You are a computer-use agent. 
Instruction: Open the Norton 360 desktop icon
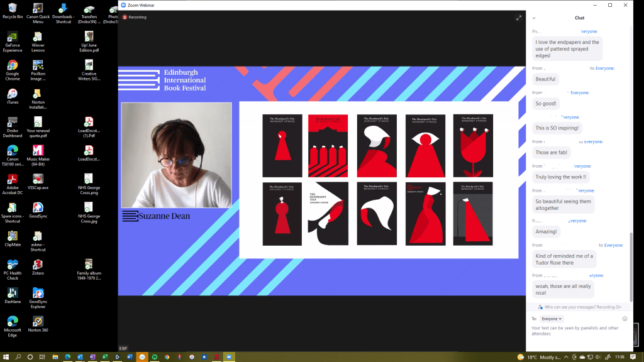click(x=38, y=323)
